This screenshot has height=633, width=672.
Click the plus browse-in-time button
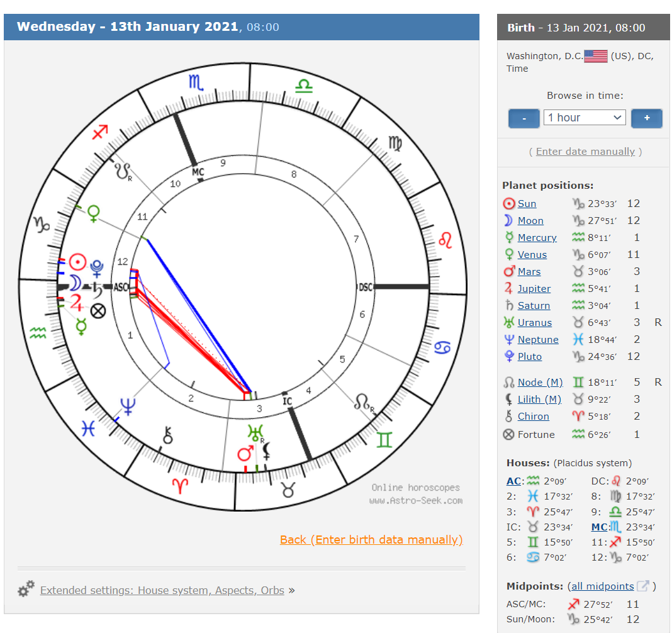pos(647,118)
